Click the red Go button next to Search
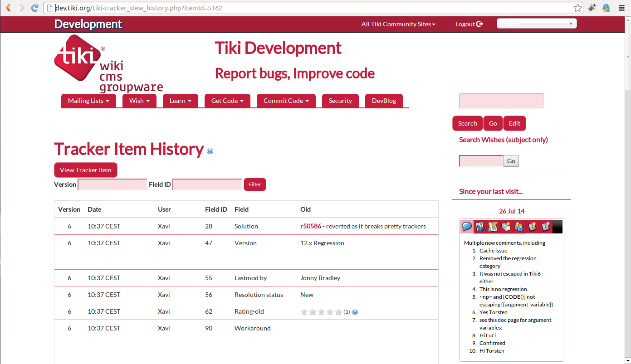 493,123
